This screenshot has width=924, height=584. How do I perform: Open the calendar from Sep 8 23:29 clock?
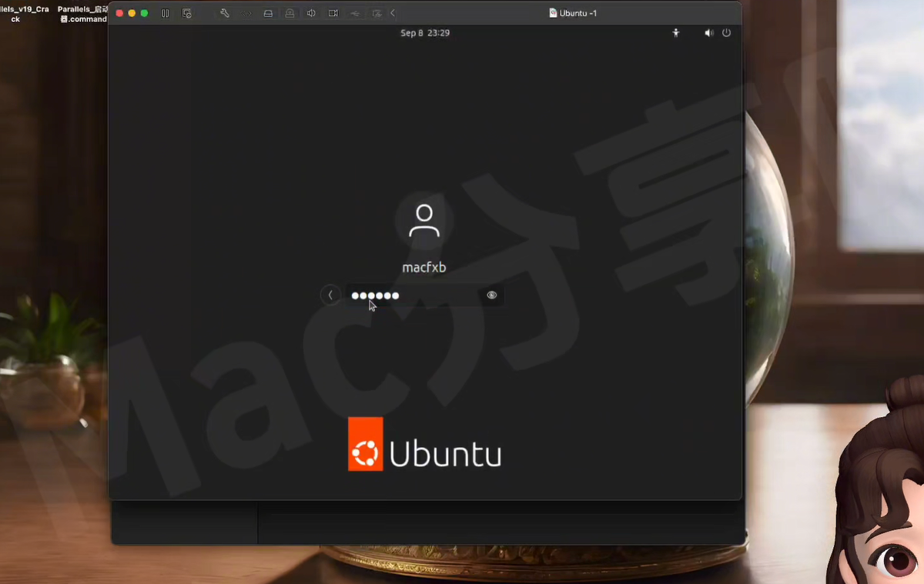click(425, 33)
